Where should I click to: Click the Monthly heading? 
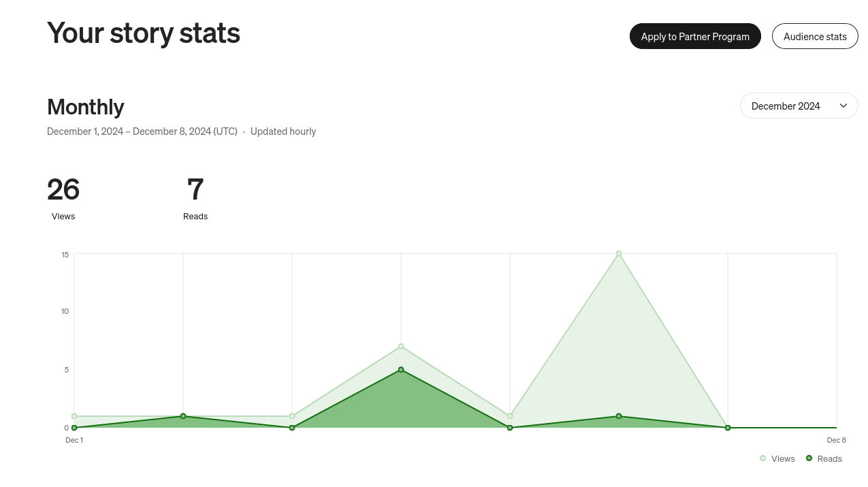pos(86,106)
